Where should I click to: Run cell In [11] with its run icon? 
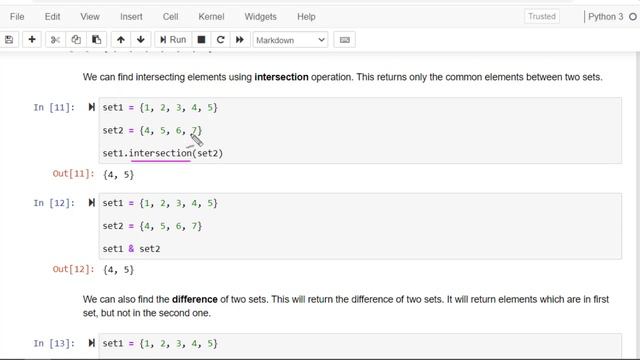click(91, 107)
